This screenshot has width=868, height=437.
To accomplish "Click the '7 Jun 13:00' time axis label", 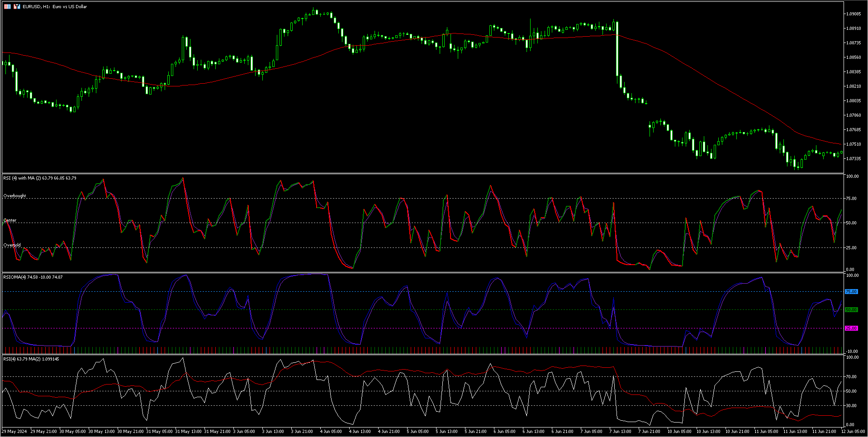I will [x=620, y=432].
